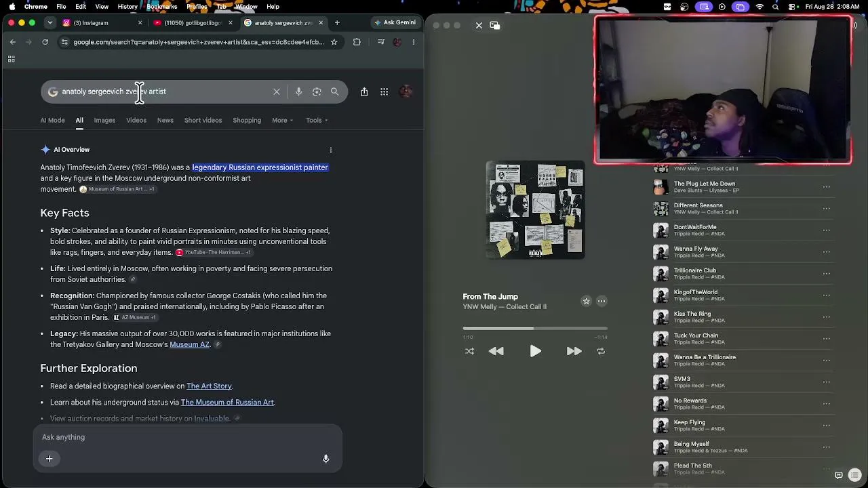The width and height of the screenshot is (868, 488).
Task: Toggle repeat in Music player
Action: (x=600, y=351)
